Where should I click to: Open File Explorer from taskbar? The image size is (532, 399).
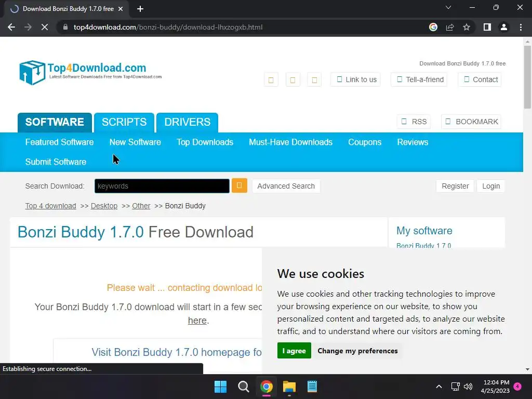[289, 387]
